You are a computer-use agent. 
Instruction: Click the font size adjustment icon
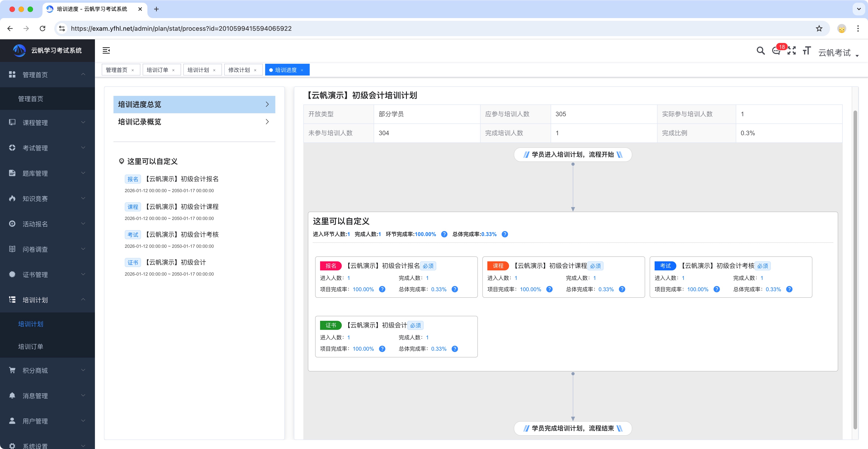(807, 51)
